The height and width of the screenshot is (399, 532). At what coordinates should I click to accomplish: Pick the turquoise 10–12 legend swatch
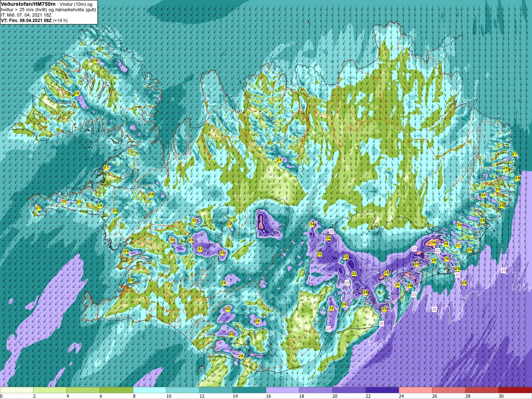(183, 390)
